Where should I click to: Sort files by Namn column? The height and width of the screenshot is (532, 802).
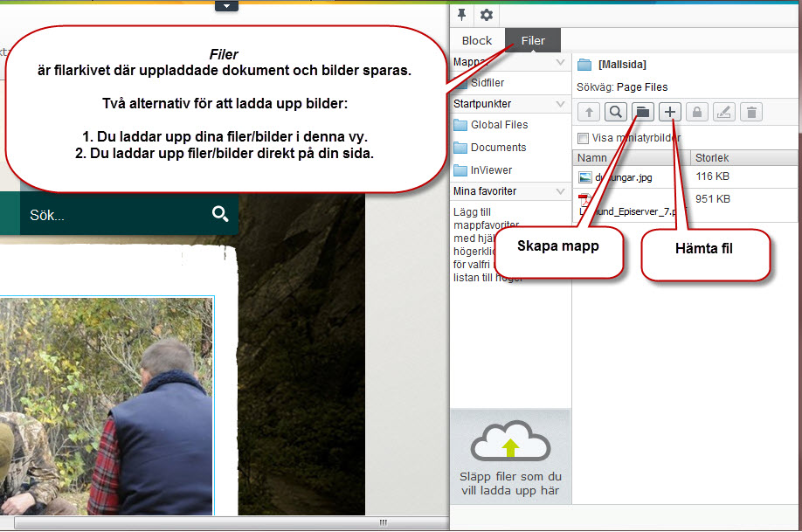click(x=632, y=157)
